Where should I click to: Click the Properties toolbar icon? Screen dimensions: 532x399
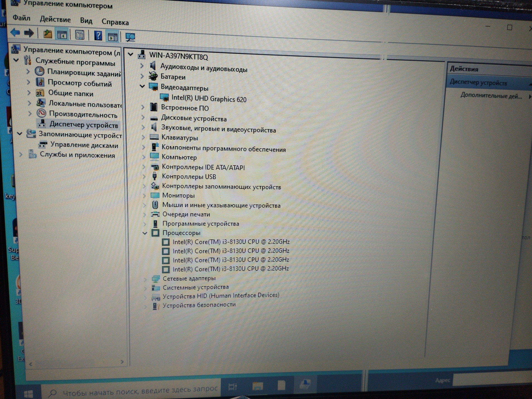click(x=80, y=35)
